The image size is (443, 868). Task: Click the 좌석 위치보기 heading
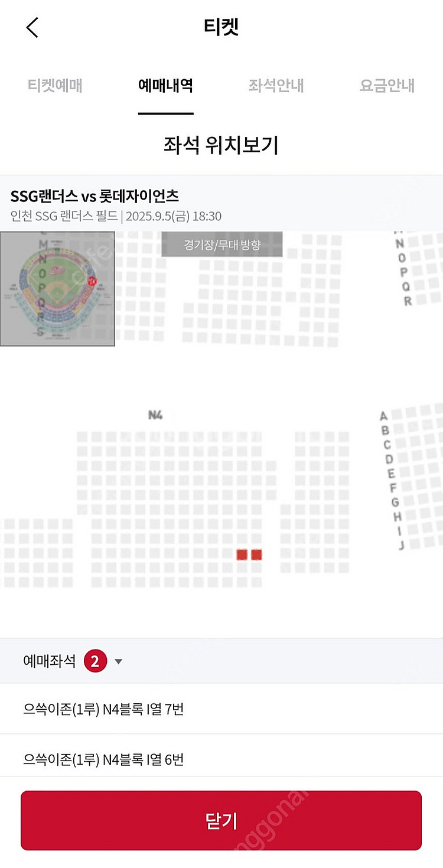pos(221,145)
